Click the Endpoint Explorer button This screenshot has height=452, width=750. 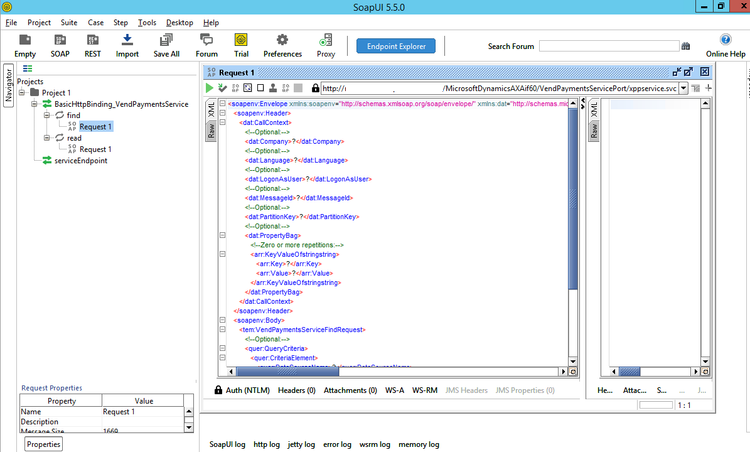tap(396, 46)
